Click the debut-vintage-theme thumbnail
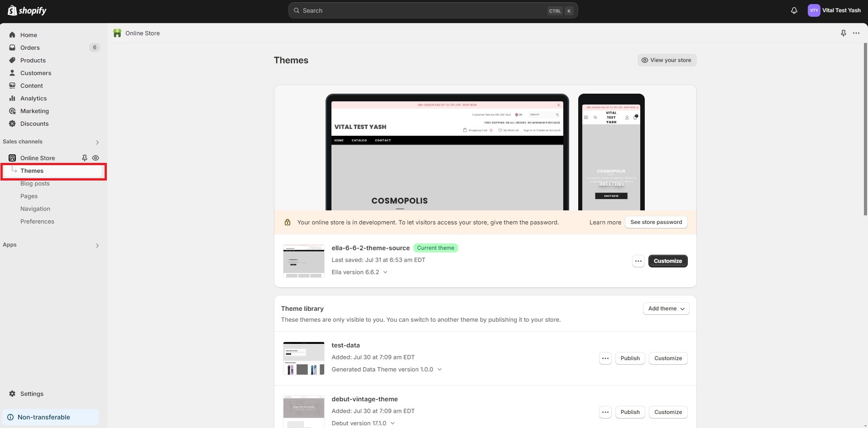868x428 pixels. click(303, 412)
